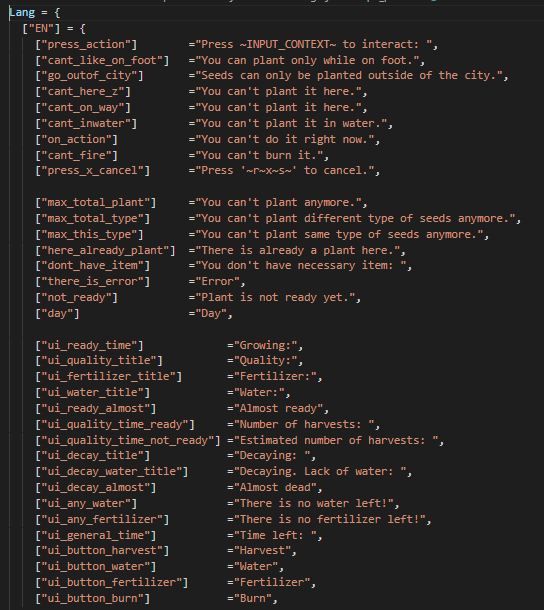Click the "ui_quality_time_not_ready" key
Viewport: 544px width, 610px height.
point(128,440)
